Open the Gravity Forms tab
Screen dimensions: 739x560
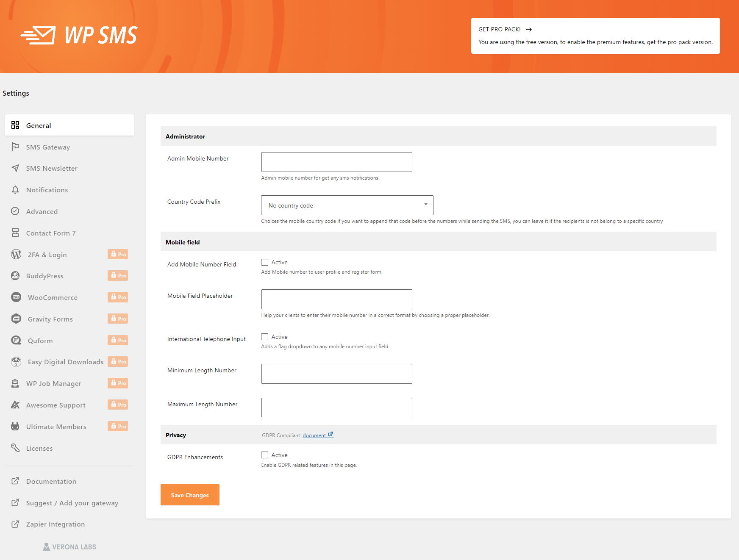[x=69, y=319]
